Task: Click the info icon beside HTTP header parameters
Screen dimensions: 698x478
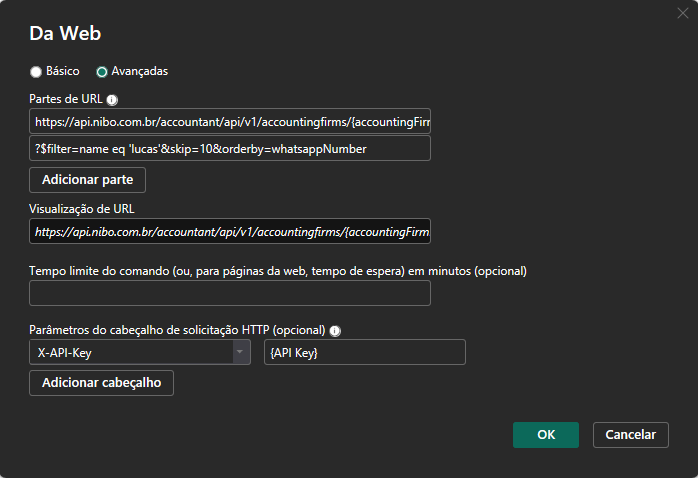Action: point(335,331)
